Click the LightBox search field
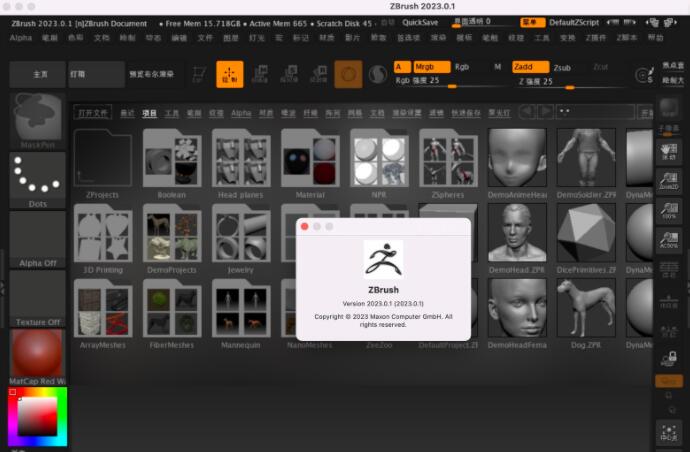Screen dimensions: 690x452 coord(595,112)
